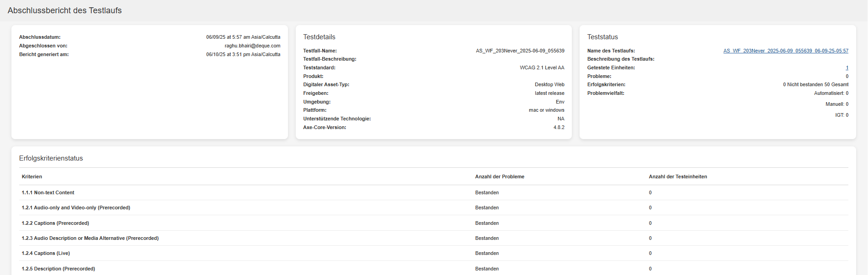Click the Anzahl der Probleme column header
The height and width of the screenshot is (275, 868).
pyautogui.click(x=499, y=176)
